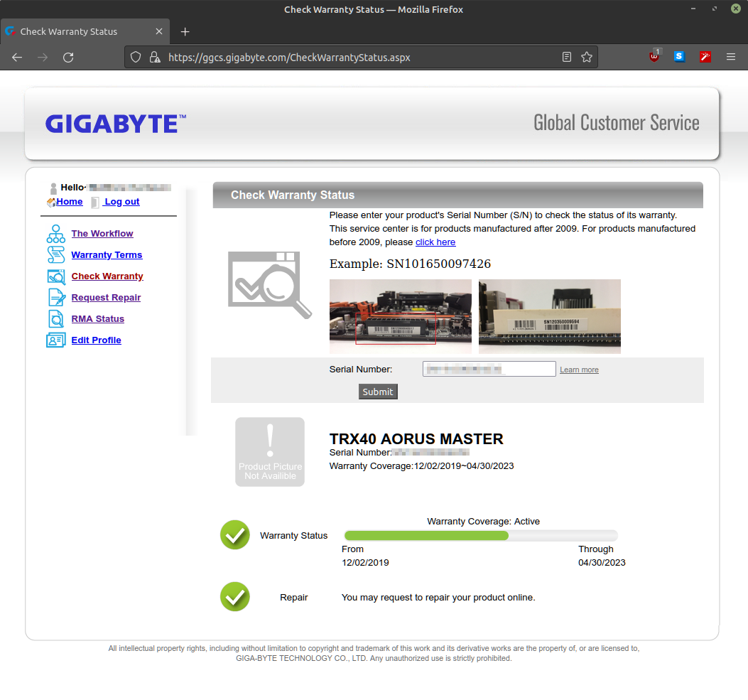Open The Workflow page

click(x=102, y=233)
